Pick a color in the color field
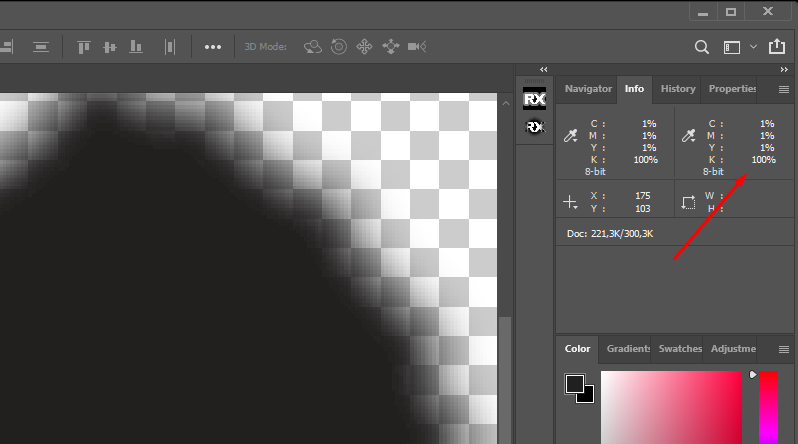Screen dimensions: 798x444 pos(671,407)
